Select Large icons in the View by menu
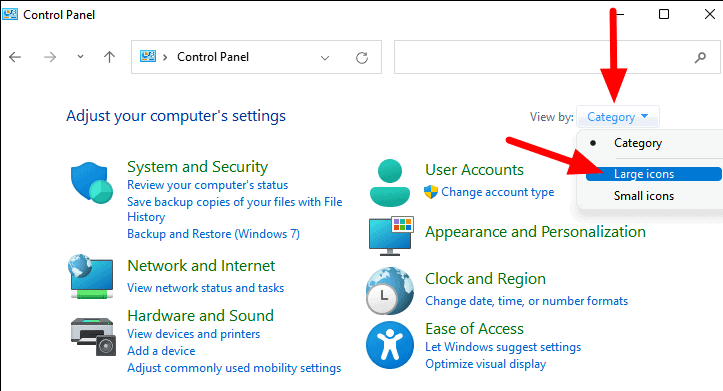 653,174
